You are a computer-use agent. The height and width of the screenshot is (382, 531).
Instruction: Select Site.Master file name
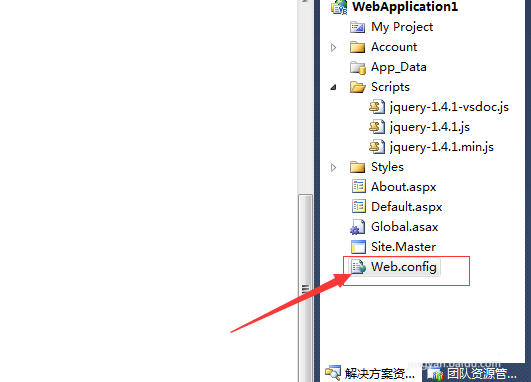[x=403, y=247]
